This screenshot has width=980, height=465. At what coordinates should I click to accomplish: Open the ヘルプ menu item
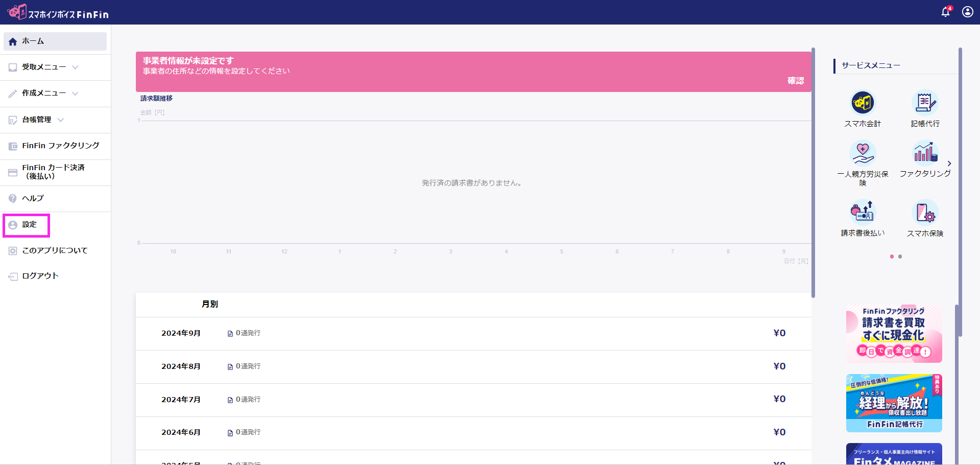(x=55, y=198)
